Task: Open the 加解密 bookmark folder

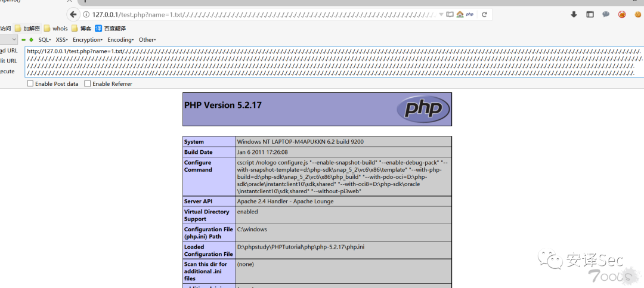Action: [27, 29]
